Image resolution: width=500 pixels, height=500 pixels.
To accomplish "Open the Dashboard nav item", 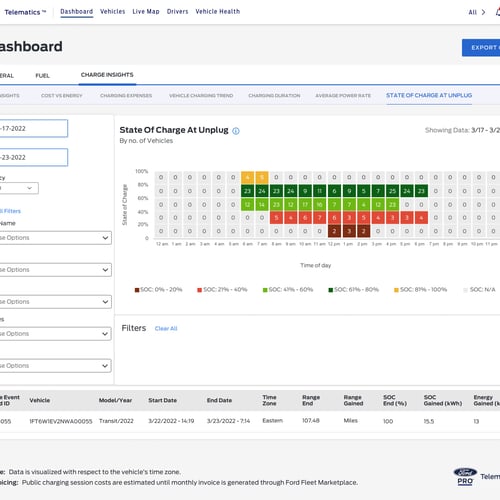I will 77,12.
